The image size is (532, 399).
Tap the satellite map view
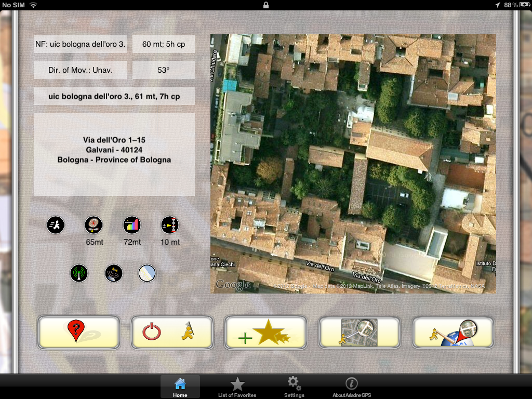tap(353, 164)
